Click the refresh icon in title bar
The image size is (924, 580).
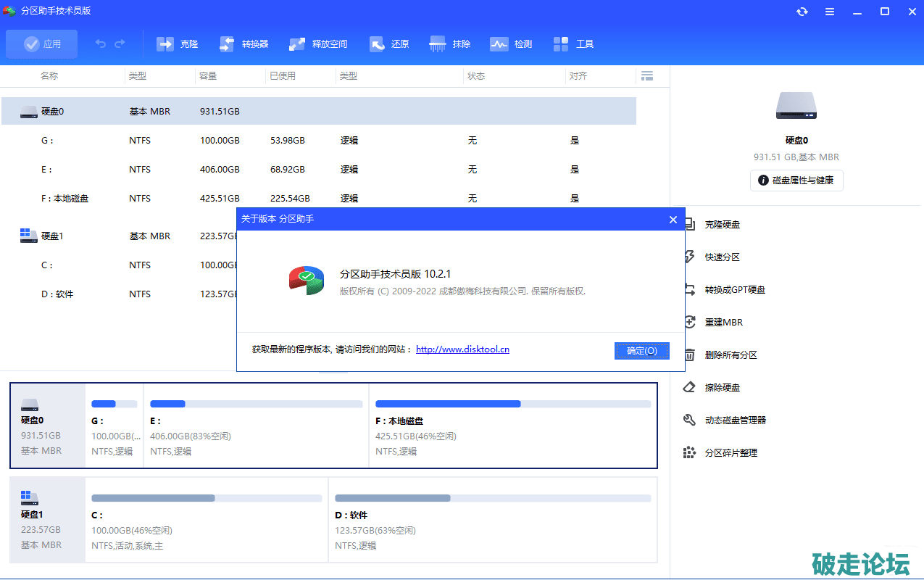[802, 12]
